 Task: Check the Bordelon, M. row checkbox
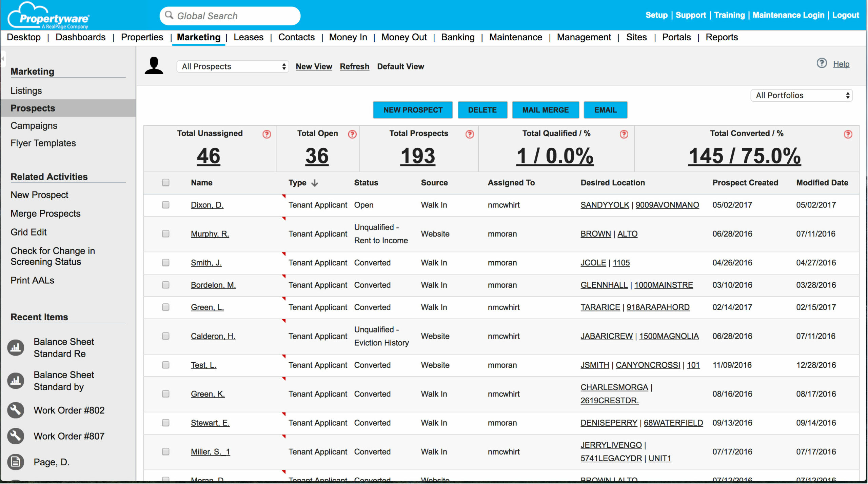[165, 285]
